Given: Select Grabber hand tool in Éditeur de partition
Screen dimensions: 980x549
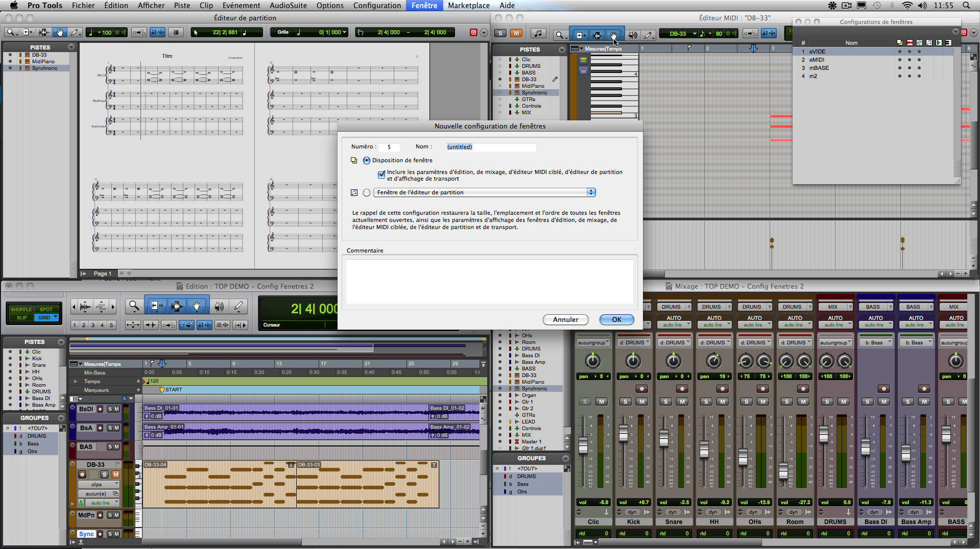Looking at the screenshot, I should pyautogui.click(x=60, y=32).
